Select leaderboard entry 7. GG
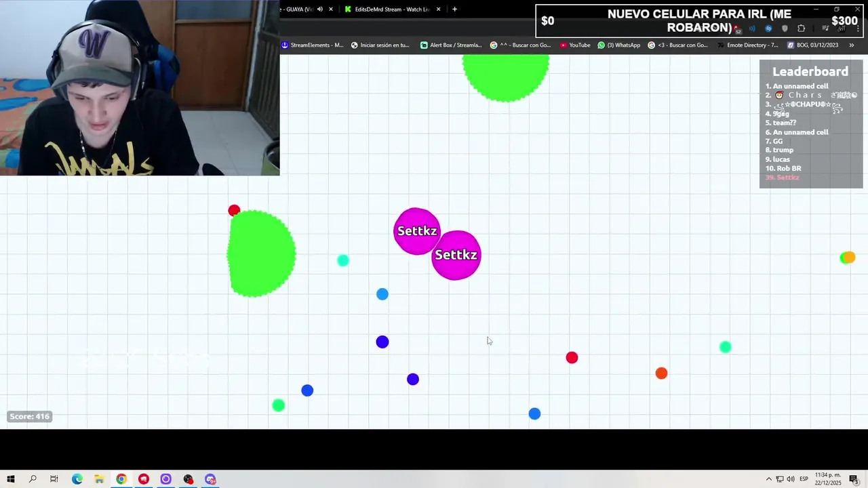Image resolution: width=868 pixels, height=488 pixels. coord(774,141)
